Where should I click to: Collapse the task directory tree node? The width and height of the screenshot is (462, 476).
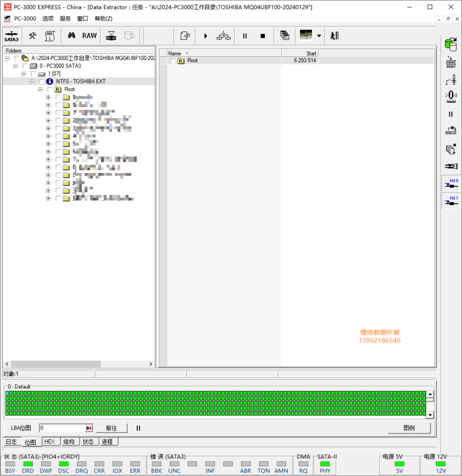(7, 58)
